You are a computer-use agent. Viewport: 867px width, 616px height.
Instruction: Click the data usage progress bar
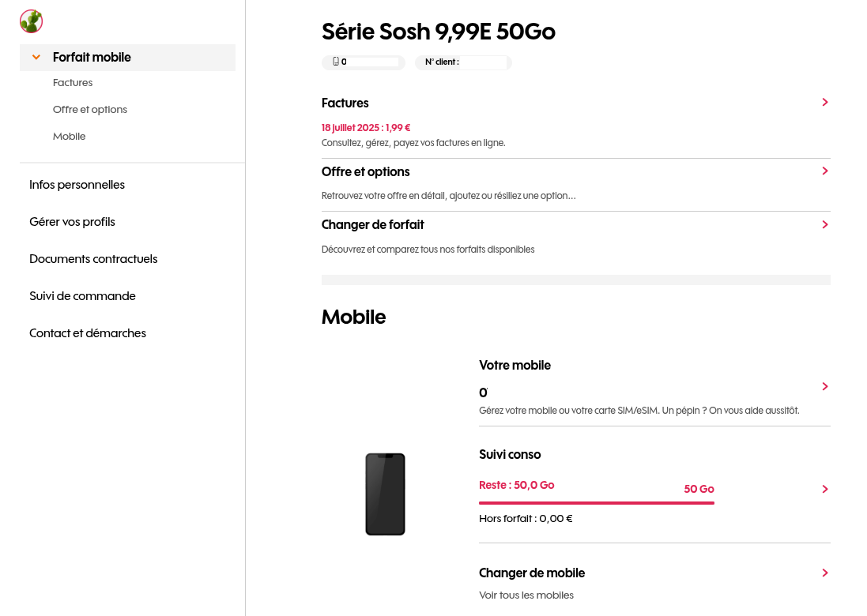coord(597,502)
